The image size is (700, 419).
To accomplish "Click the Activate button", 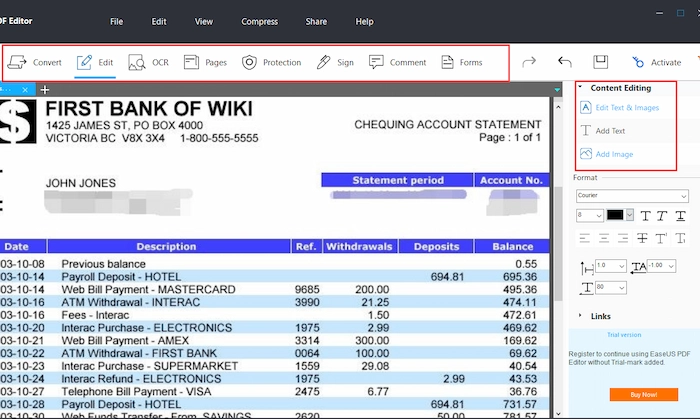I will [x=657, y=62].
